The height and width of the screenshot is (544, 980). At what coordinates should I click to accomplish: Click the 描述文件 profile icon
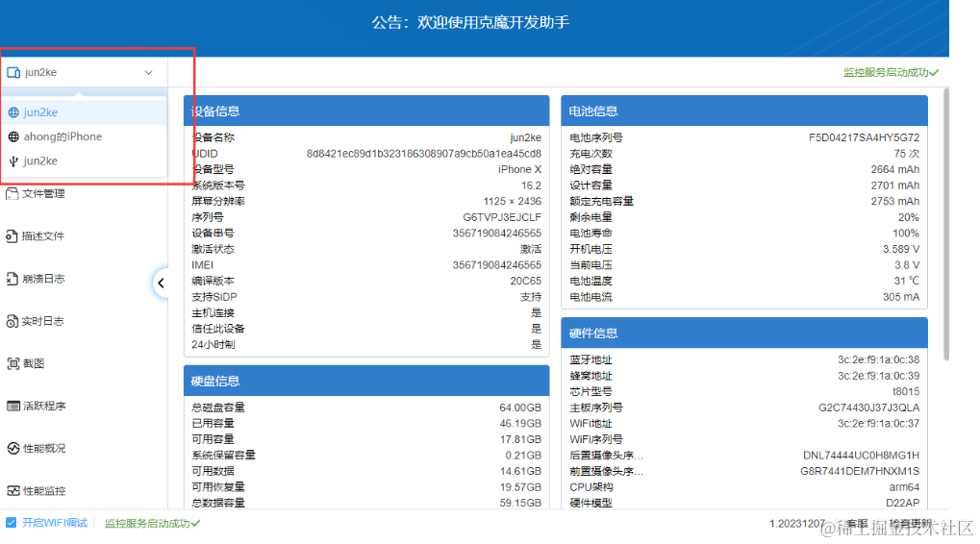13,236
